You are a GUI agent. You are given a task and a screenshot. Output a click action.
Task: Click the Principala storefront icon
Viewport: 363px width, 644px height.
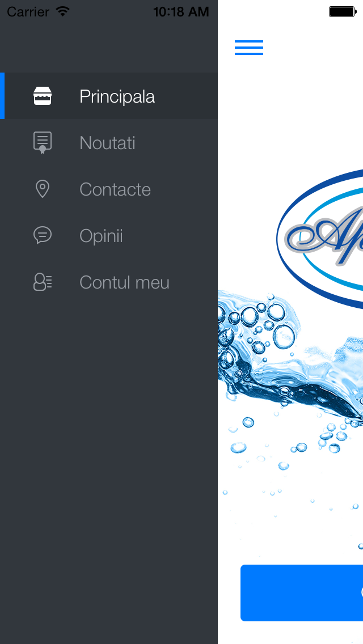click(x=43, y=96)
